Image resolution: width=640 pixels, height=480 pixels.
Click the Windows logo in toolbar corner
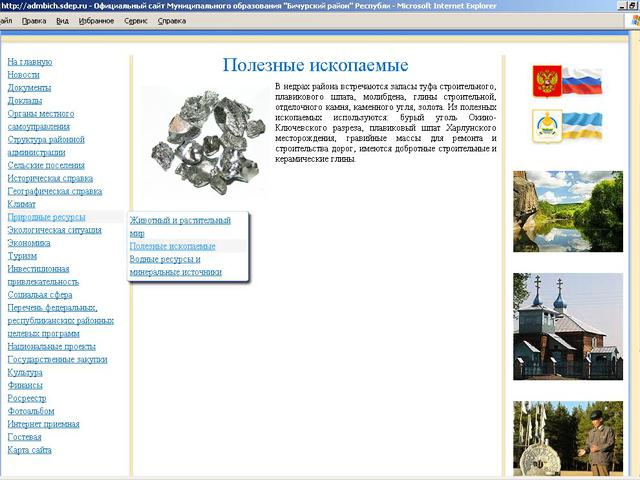(635, 21)
